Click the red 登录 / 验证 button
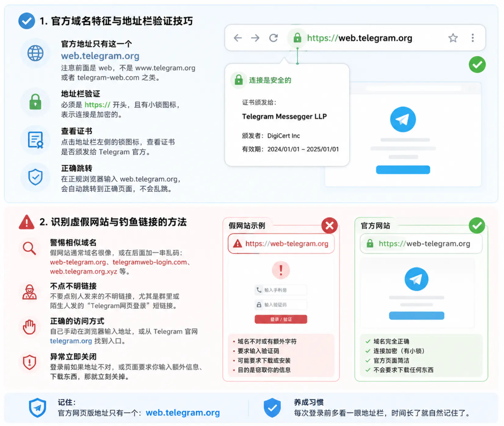 point(281,319)
